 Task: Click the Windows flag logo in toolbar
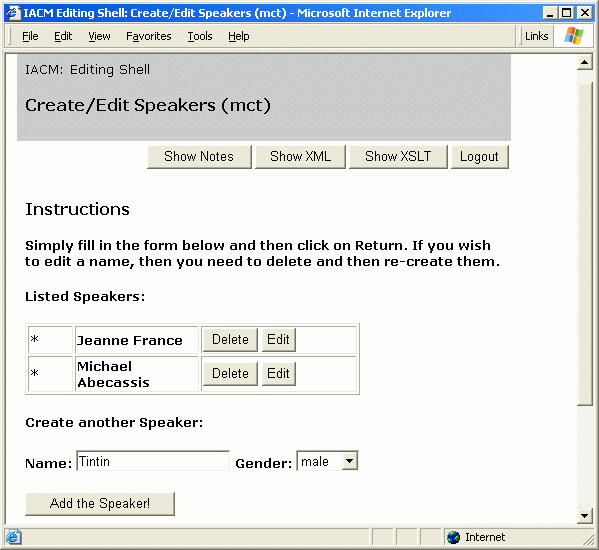click(574, 36)
